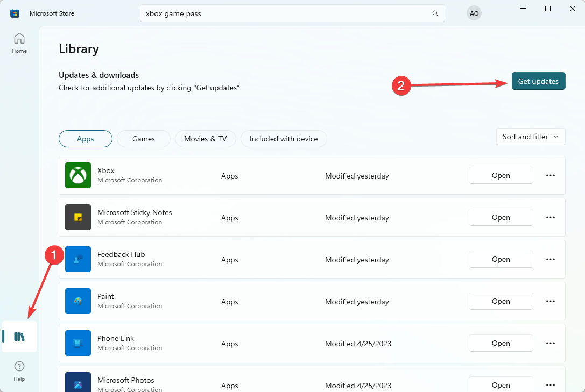Open more options for Xbox

(551, 175)
